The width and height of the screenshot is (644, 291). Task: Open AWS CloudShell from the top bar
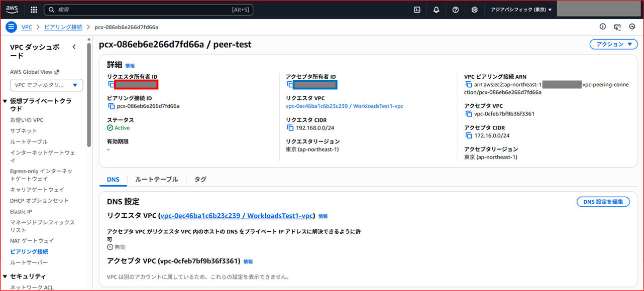point(416,9)
